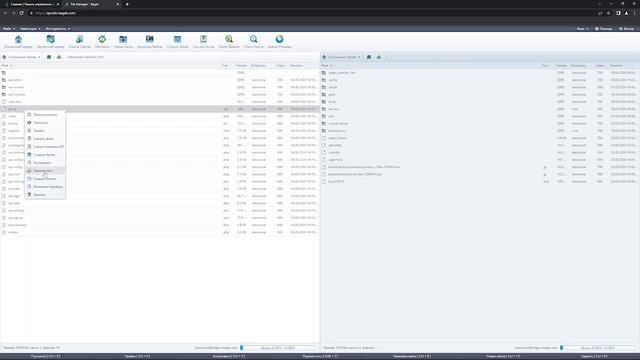
Task: Go up one level in left panel
Action: coord(59,57)
